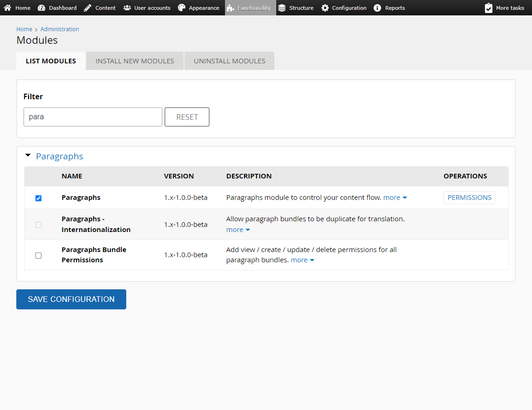Open Reports via its info icon

[376, 7]
